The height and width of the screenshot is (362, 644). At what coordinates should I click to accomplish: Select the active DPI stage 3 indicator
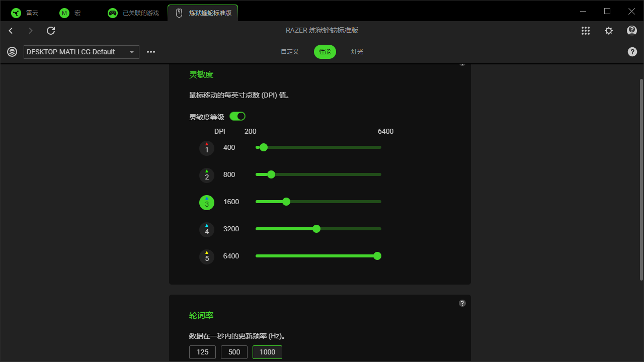tap(207, 203)
